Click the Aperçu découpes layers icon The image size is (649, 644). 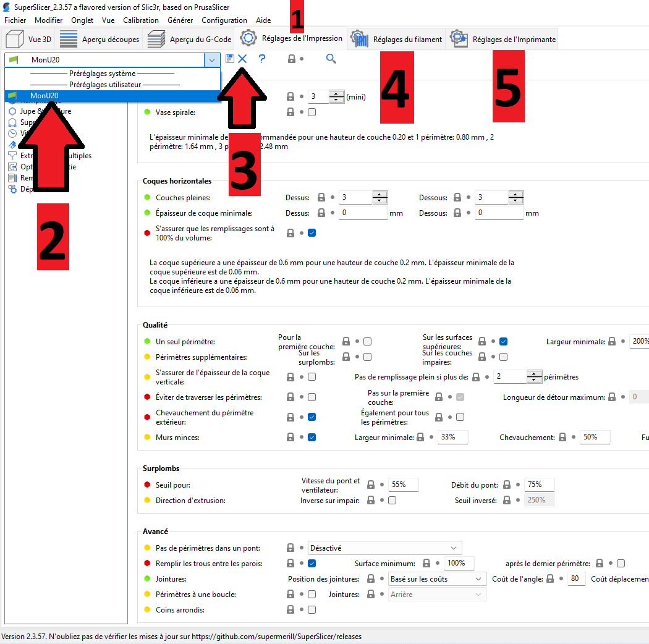[69, 40]
